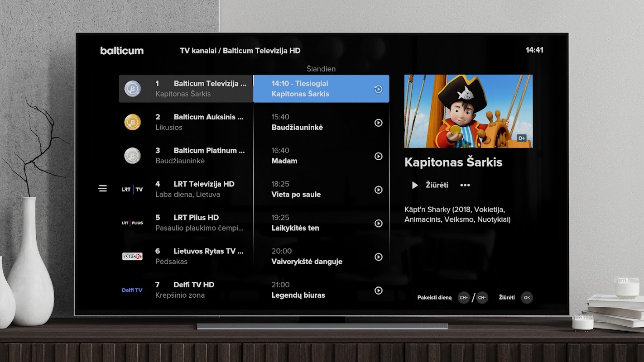Select the Delfi TV channel logo
The height and width of the screenshot is (362, 644).
tap(132, 290)
